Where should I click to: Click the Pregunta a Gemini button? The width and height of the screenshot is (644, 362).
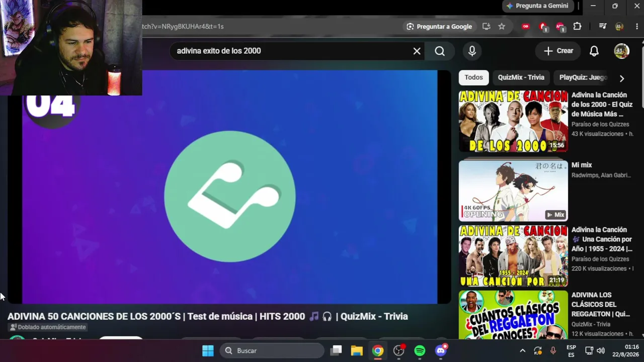coord(537,6)
